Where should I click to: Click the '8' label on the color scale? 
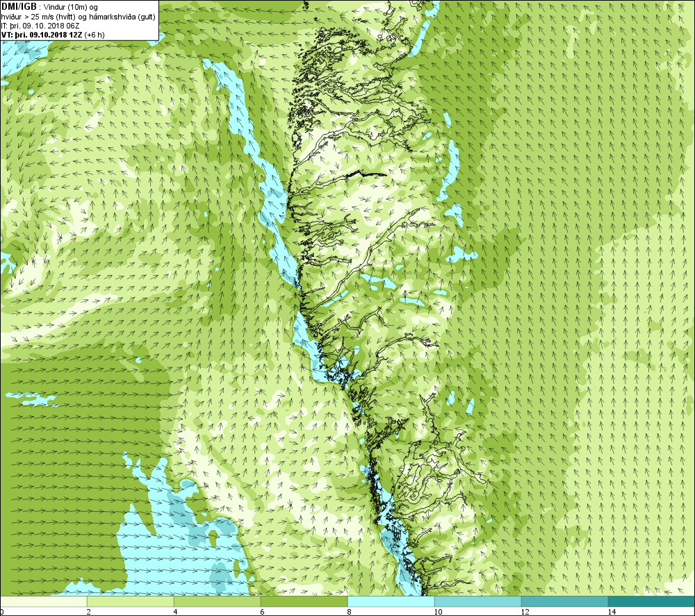pos(350,612)
